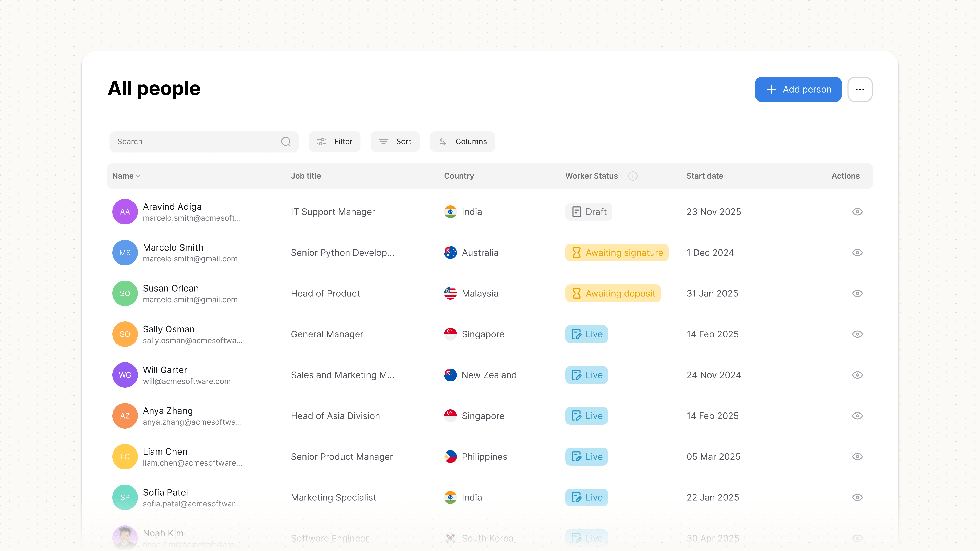980x551 pixels.
Task: Click Sally Osman's Live status badge
Action: (586, 334)
